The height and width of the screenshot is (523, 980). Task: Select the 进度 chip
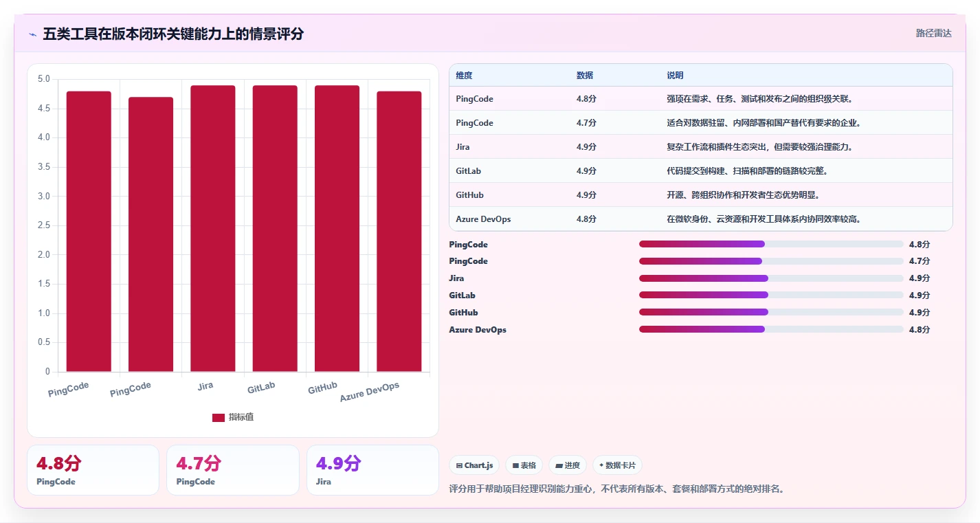coord(568,465)
